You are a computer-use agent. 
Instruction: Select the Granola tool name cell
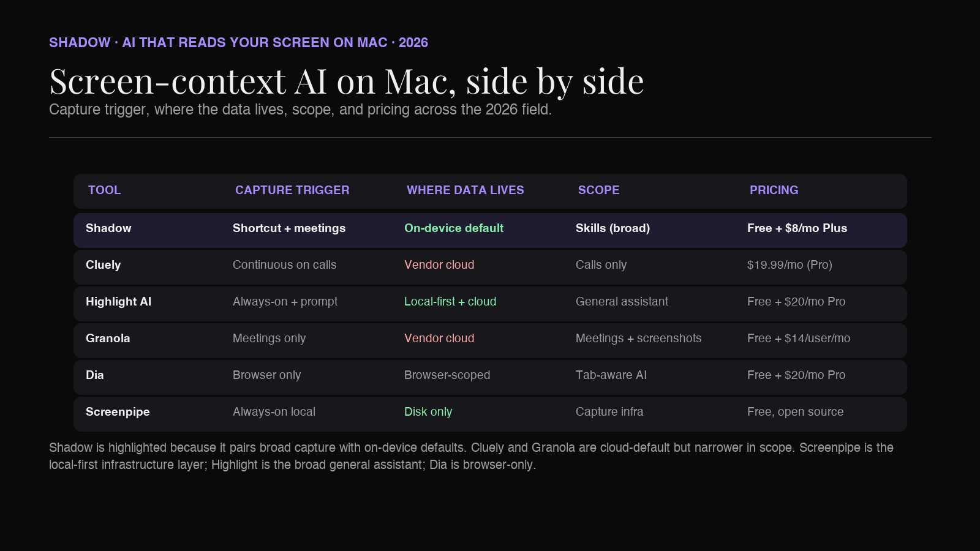tap(108, 339)
